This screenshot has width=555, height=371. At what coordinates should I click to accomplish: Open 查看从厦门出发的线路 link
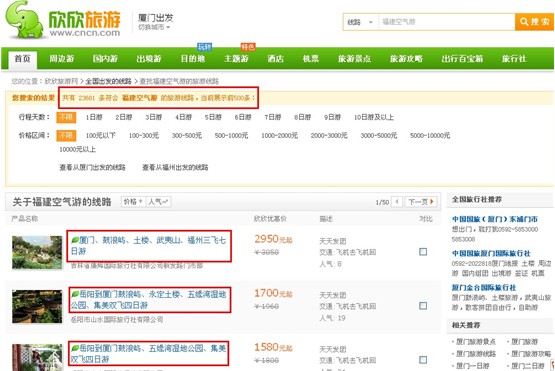tap(92, 167)
